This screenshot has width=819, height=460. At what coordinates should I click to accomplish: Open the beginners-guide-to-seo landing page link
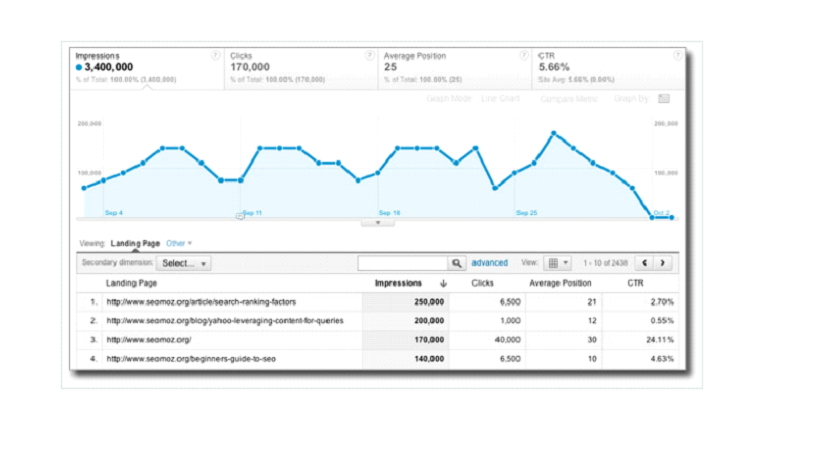191,359
